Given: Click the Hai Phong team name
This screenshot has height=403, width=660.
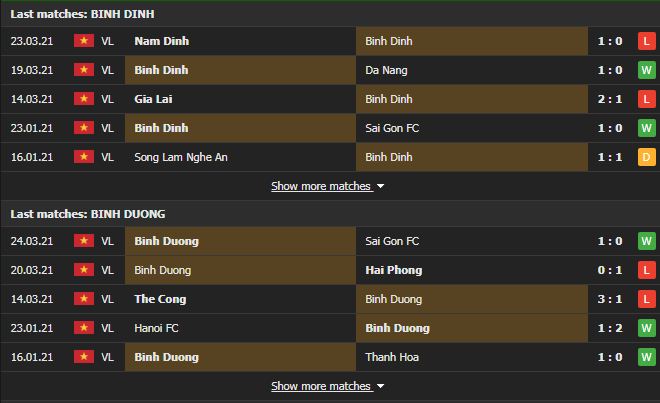Looking at the screenshot, I should click(394, 270).
